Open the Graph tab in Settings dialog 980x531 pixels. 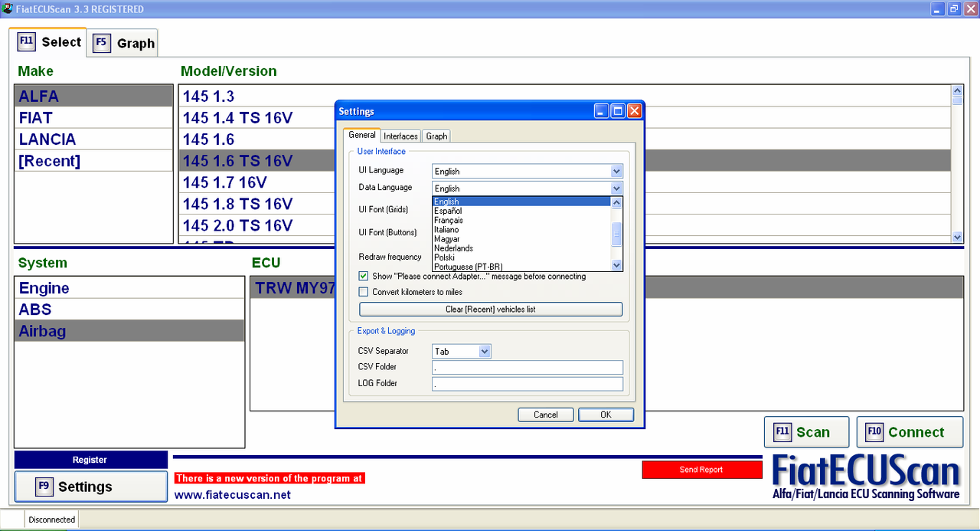(436, 136)
